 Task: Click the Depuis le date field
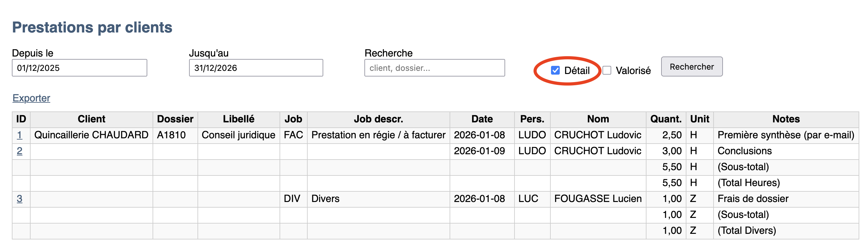[80, 68]
